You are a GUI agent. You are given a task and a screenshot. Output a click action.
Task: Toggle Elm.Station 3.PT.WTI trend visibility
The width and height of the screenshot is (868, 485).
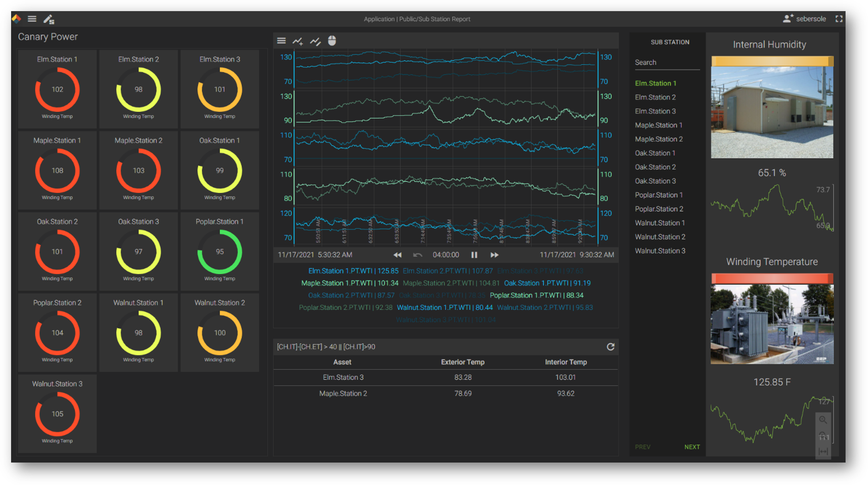540,271
